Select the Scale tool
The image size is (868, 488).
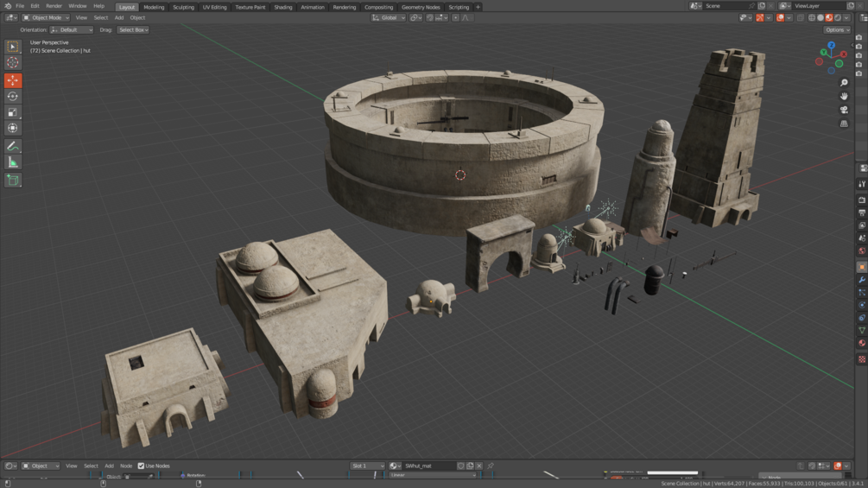(x=13, y=112)
